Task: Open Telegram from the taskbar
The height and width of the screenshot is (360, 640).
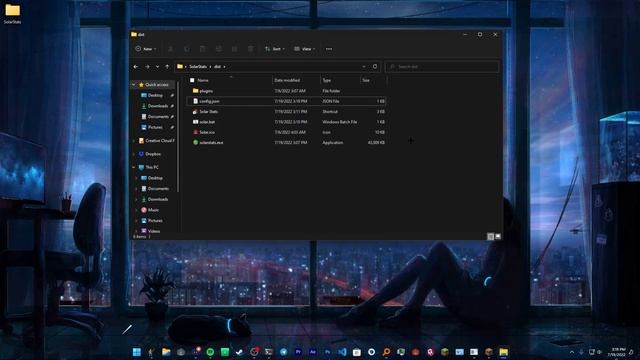Action: point(283,352)
